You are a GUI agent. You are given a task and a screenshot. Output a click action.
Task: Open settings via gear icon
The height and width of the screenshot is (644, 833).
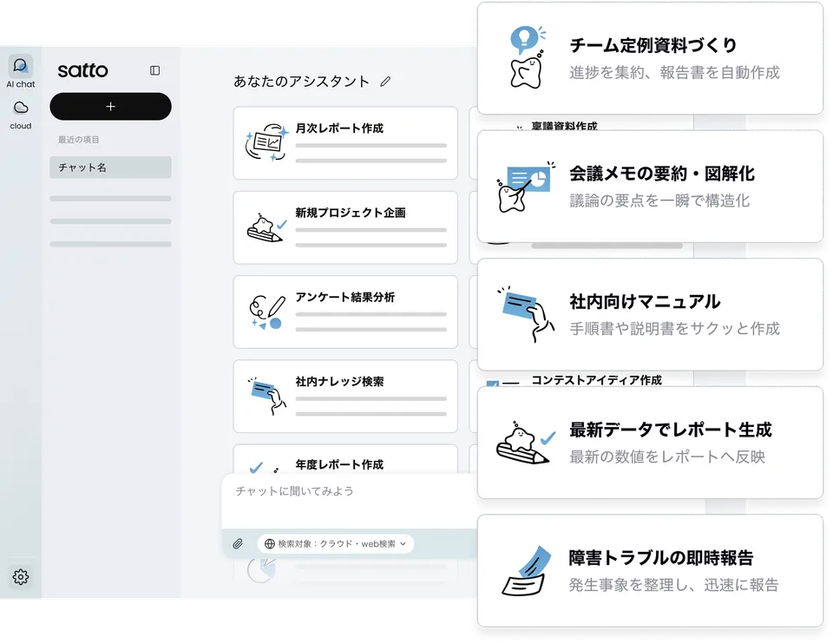(21, 576)
